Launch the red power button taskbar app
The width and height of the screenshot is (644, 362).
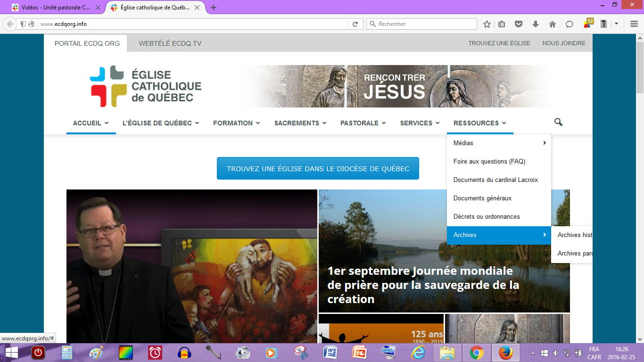[38, 353]
